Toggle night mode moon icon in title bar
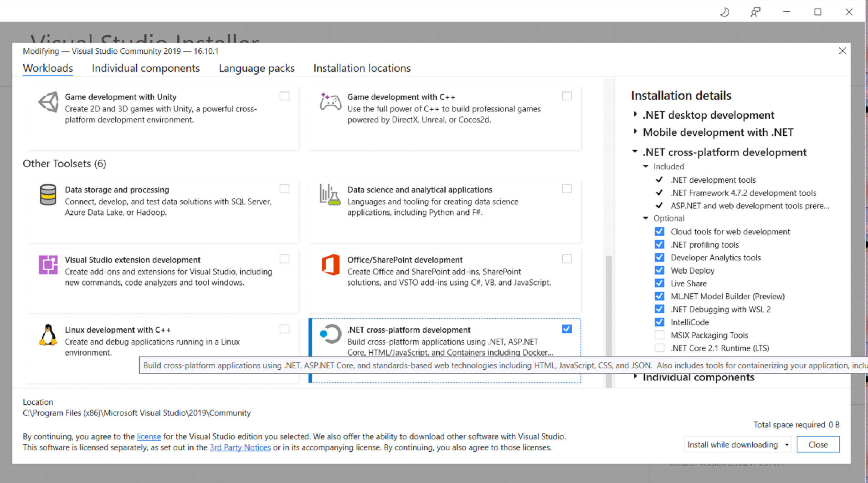Image resolution: width=868 pixels, height=483 pixels. [724, 12]
